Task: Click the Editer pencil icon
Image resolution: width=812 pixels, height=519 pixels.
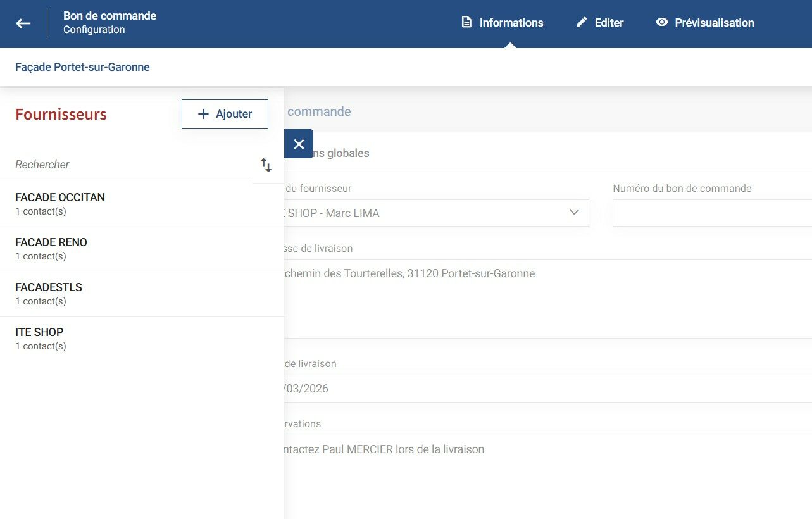Action: click(582, 22)
